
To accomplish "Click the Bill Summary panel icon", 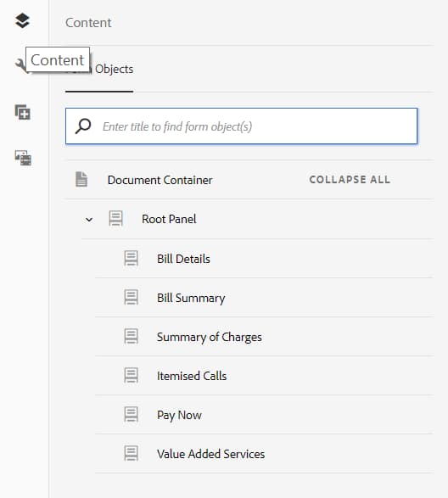I will tap(131, 297).
